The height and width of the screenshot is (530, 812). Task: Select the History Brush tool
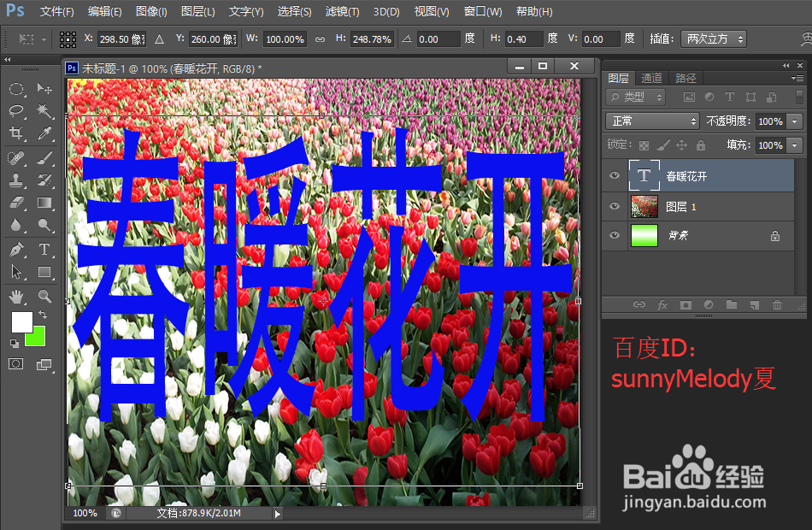(44, 180)
